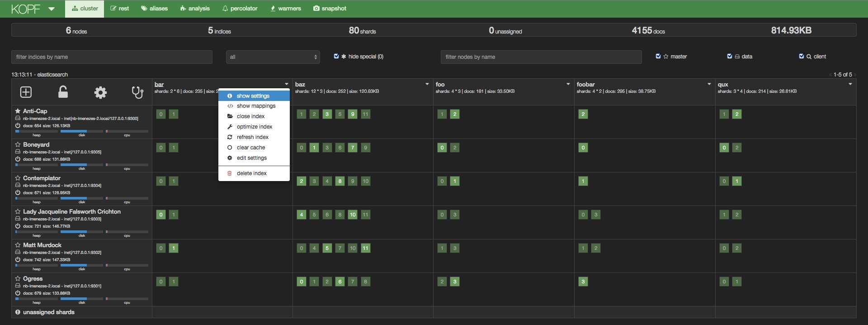
Task: Open the warmers tab
Action: point(286,9)
